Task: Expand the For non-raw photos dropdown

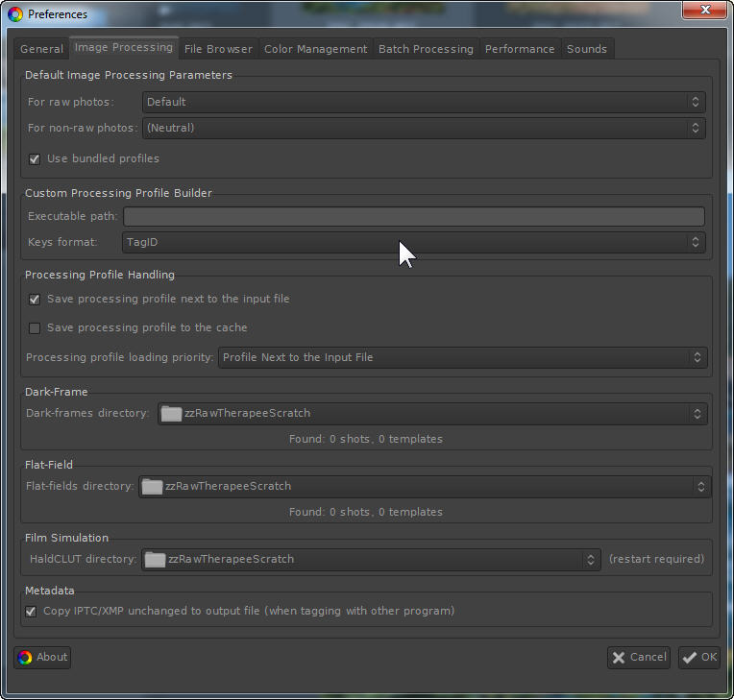Action: pyautogui.click(x=424, y=128)
